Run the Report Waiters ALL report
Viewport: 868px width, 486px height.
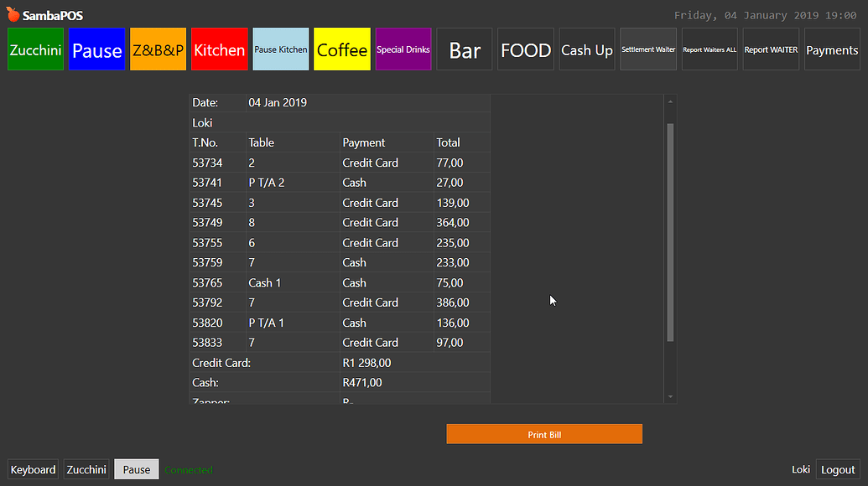click(x=709, y=49)
